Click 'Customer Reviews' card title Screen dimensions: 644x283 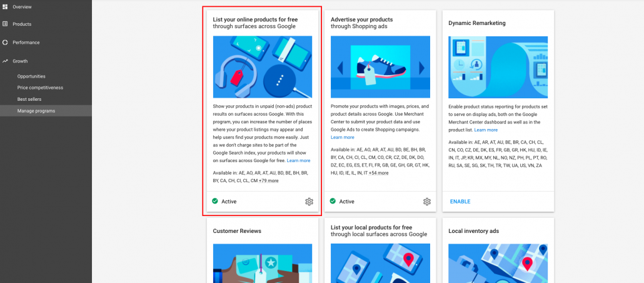click(237, 231)
